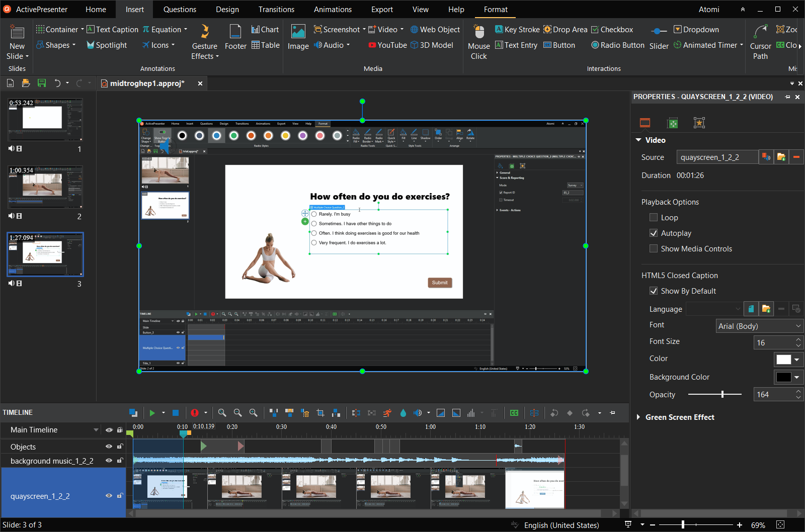Insert a Chart from the ribbon
The height and width of the screenshot is (532, 805).
pos(265,29)
